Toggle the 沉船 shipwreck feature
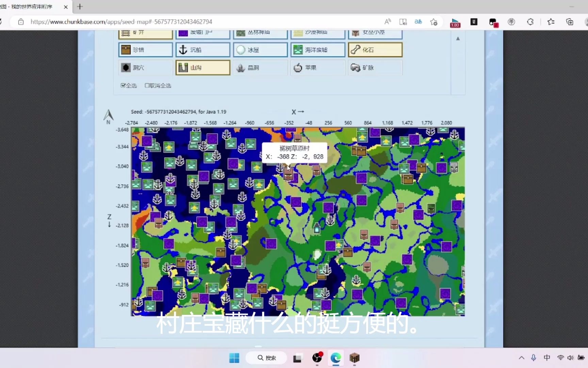 [203, 50]
